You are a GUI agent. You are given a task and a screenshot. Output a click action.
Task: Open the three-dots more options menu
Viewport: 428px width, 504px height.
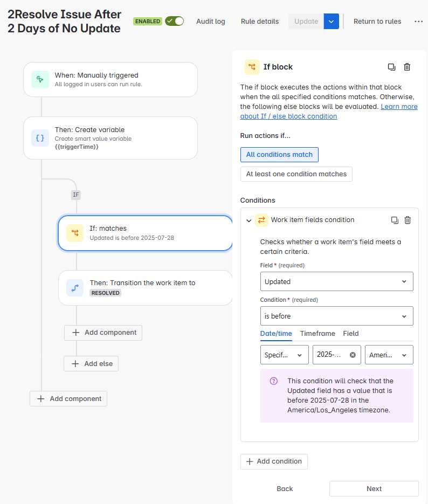click(x=419, y=22)
